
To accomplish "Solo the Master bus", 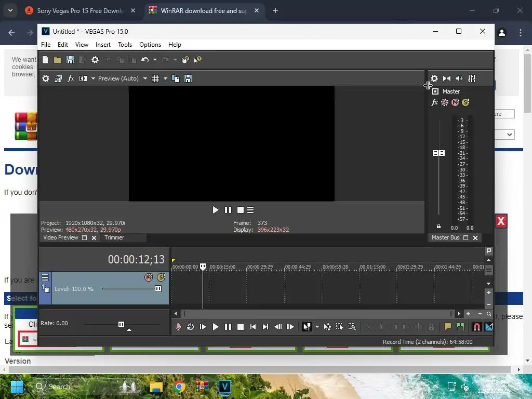I will click(x=465, y=102).
